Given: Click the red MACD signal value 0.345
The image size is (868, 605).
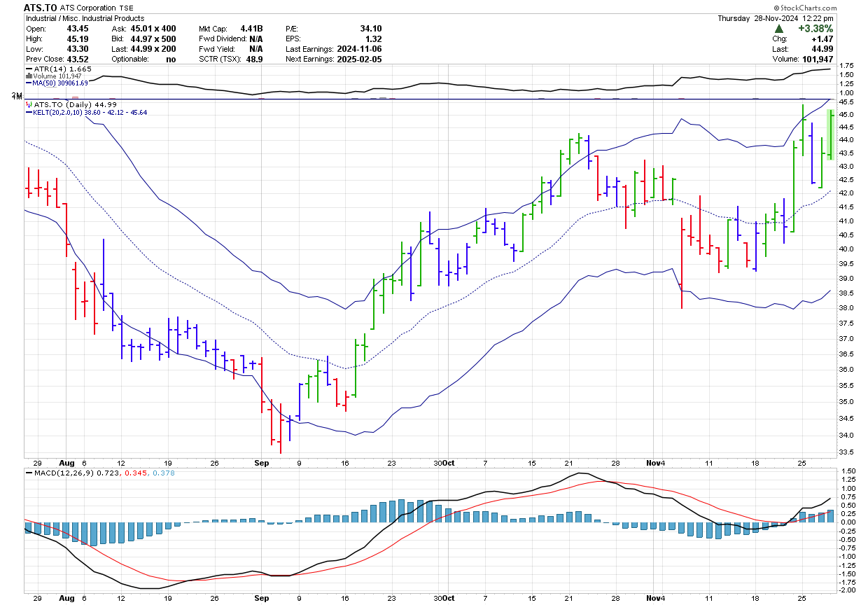Looking at the screenshot, I should tap(136, 473).
